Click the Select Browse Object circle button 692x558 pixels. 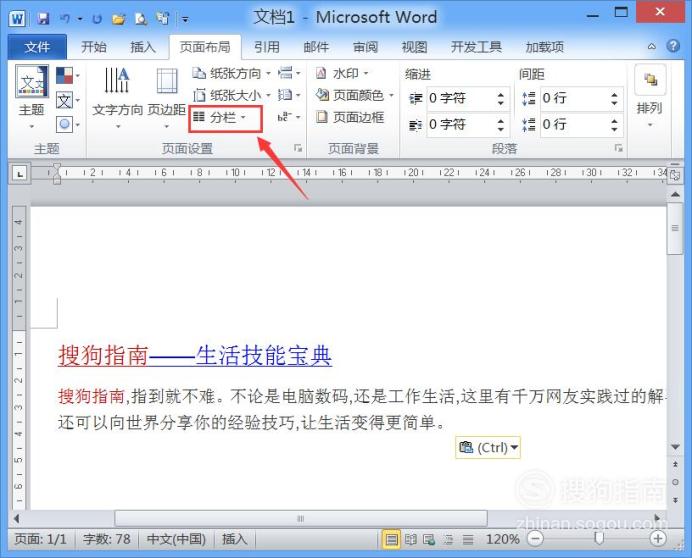coord(675,482)
